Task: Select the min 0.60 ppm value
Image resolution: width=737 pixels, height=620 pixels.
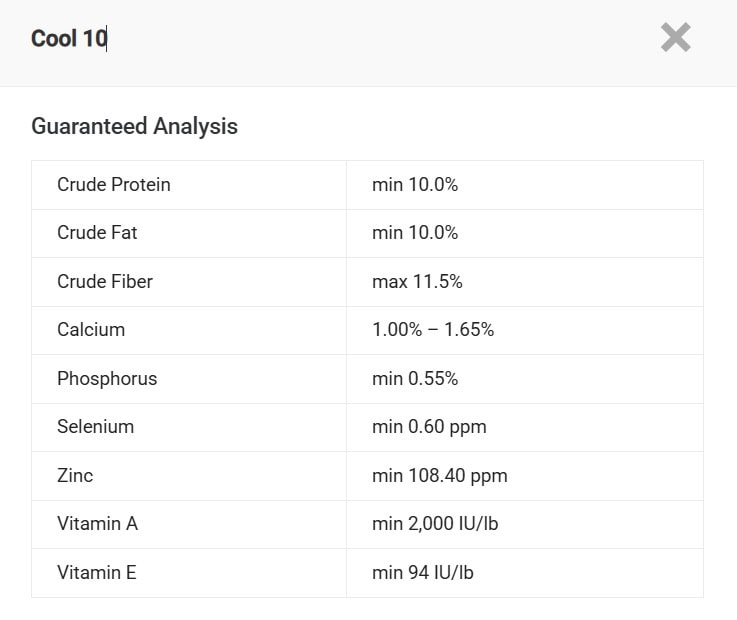Action: click(x=429, y=427)
